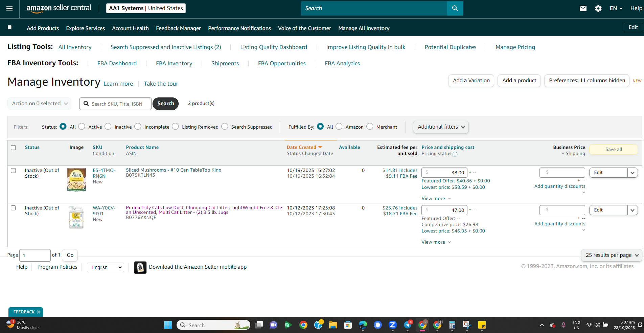Open the 25 results per page dropdown
The image size is (644, 333).
612,255
